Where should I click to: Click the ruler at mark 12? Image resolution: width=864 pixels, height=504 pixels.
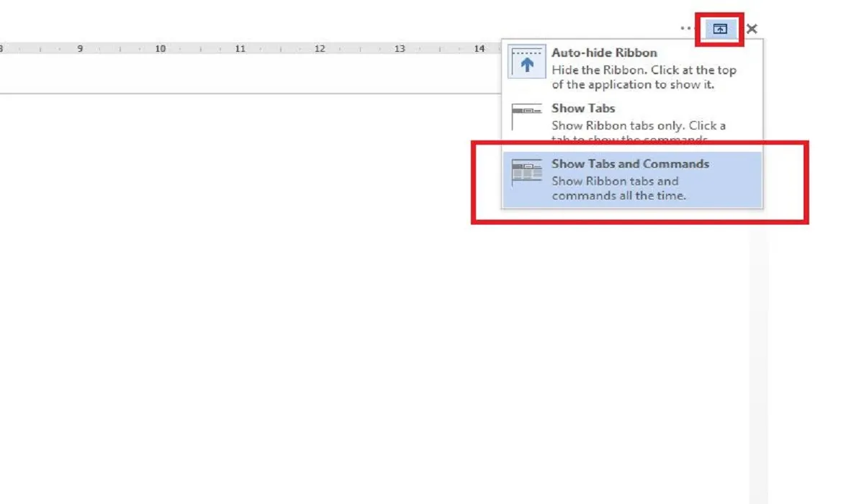(320, 49)
